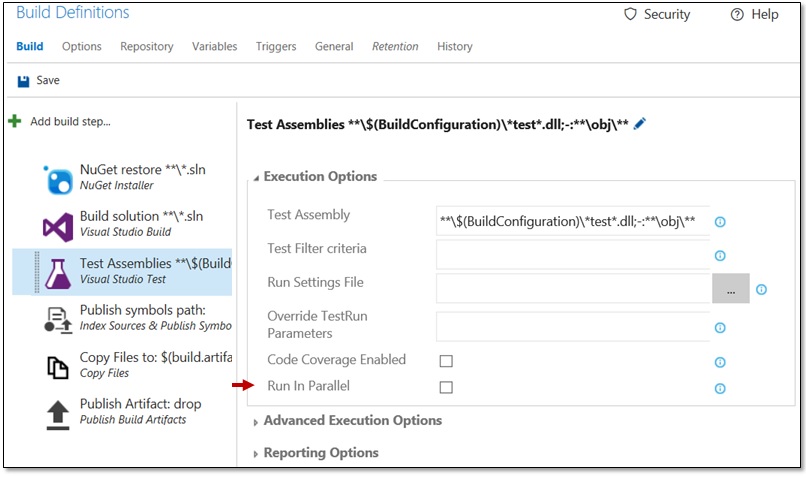The image size is (806, 477).
Task: Open the Variables tab
Action: coord(214,47)
